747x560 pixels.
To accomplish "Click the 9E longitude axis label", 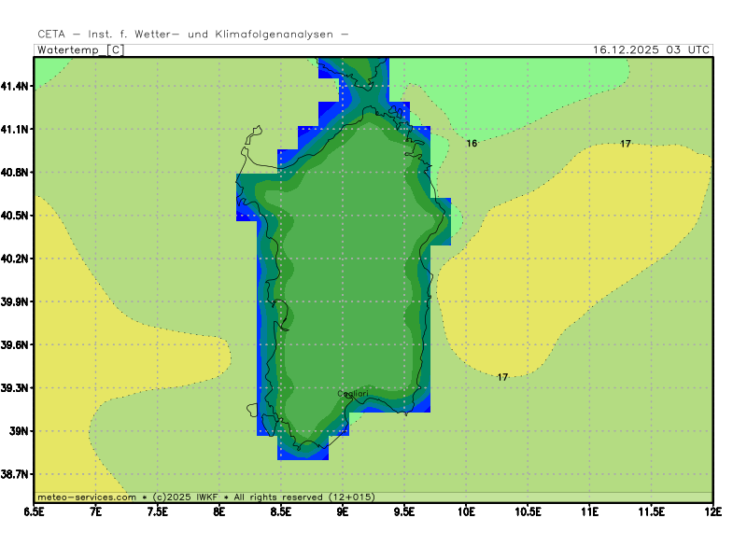I will [x=343, y=511].
